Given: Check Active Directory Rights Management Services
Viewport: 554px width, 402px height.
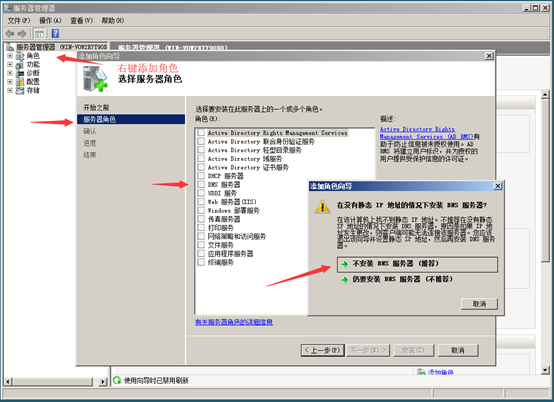Looking at the screenshot, I should pyautogui.click(x=201, y=132).
